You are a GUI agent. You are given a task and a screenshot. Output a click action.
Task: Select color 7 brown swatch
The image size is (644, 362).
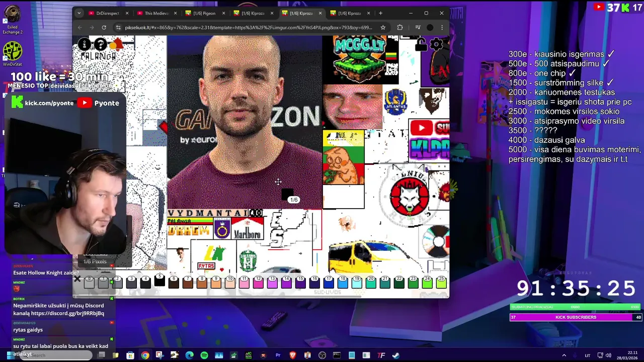[188, 282]
